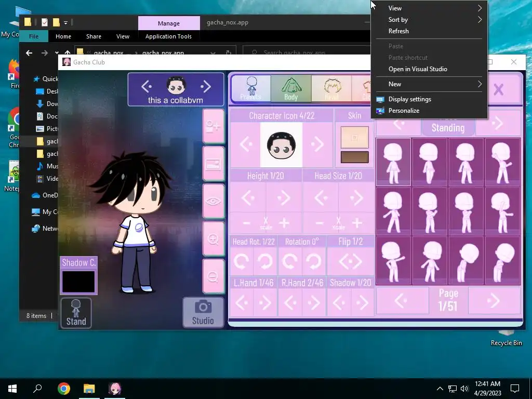The width and height of the screenshot is (532, 399).
Task: Select first standing pose thumbnail
Action: click(x=394, y=162)
